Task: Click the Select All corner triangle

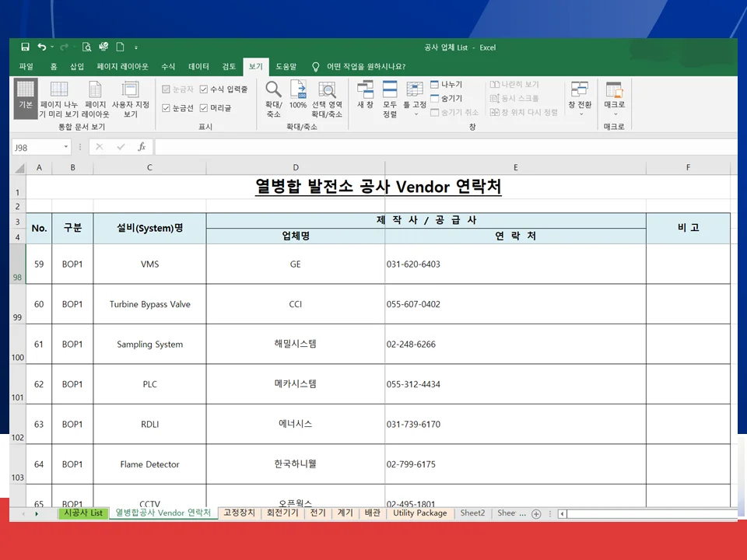Action: tap(19, 168)
